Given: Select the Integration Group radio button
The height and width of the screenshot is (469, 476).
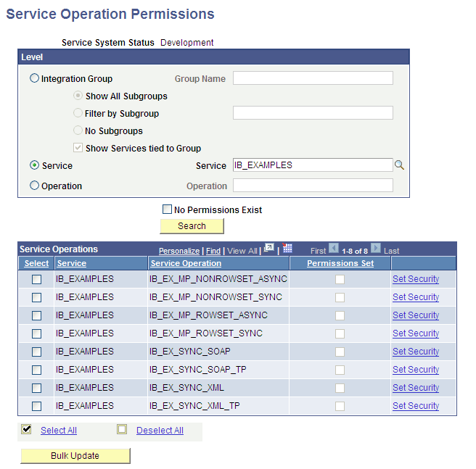Looking at the screenshot, I should (x=34, y=78).
